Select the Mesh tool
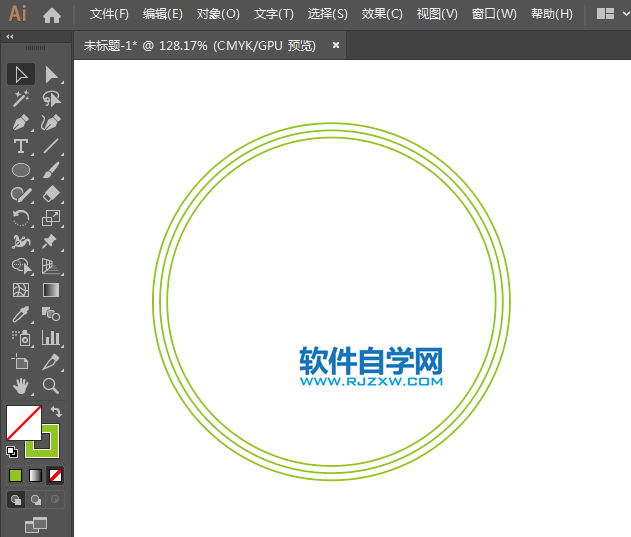This screenshot has width=631, height=537. [x=21, y=290]
